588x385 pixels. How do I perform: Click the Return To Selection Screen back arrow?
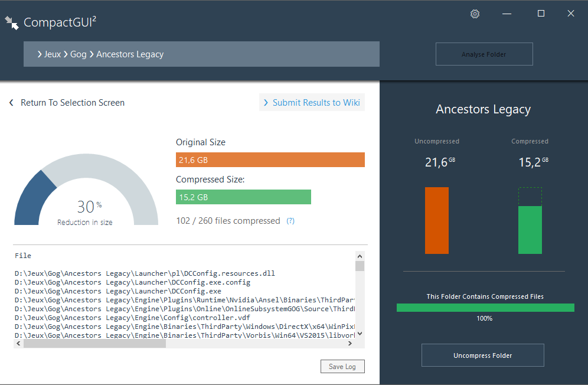11,102
